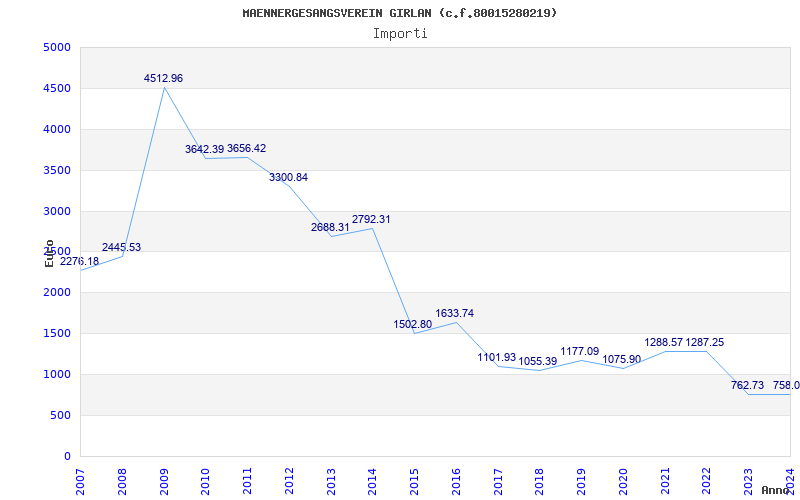Image resolution: width=800 pixels, height=500 pixels.
Task: Click the 0 y-axis tick label
Action: click(67, 456)
